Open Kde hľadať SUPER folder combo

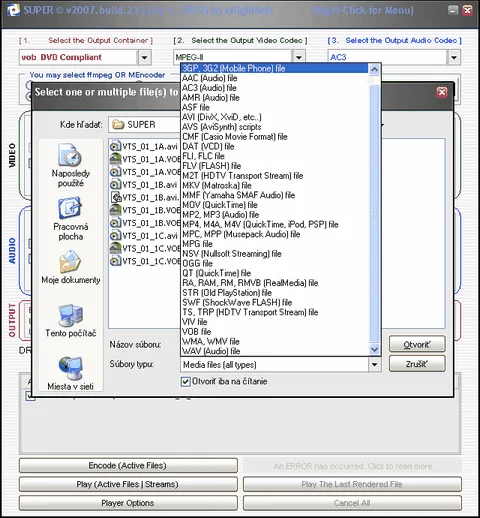[x=144, y=124]
